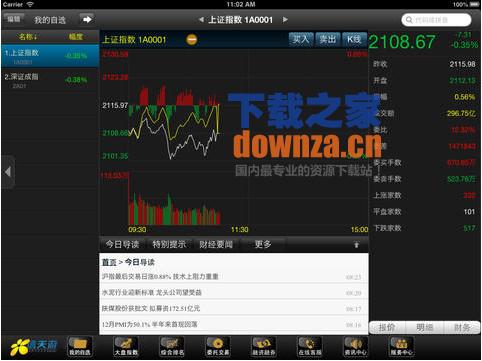
Task: Click the -0.35% change next to price
Action: click(x=464, y=45)
